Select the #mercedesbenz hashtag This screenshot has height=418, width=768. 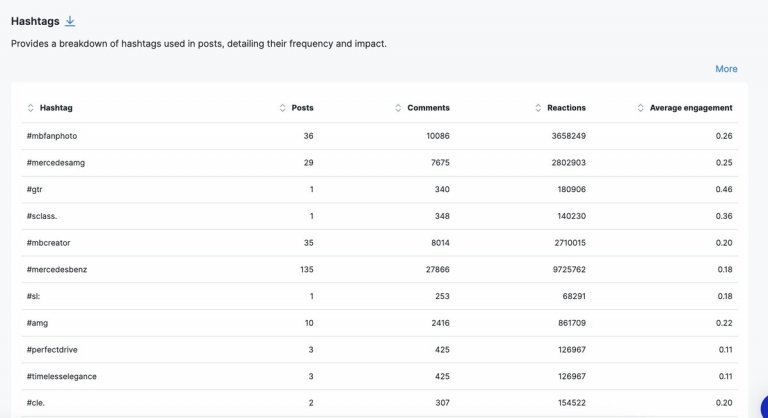tap(56, 270)
